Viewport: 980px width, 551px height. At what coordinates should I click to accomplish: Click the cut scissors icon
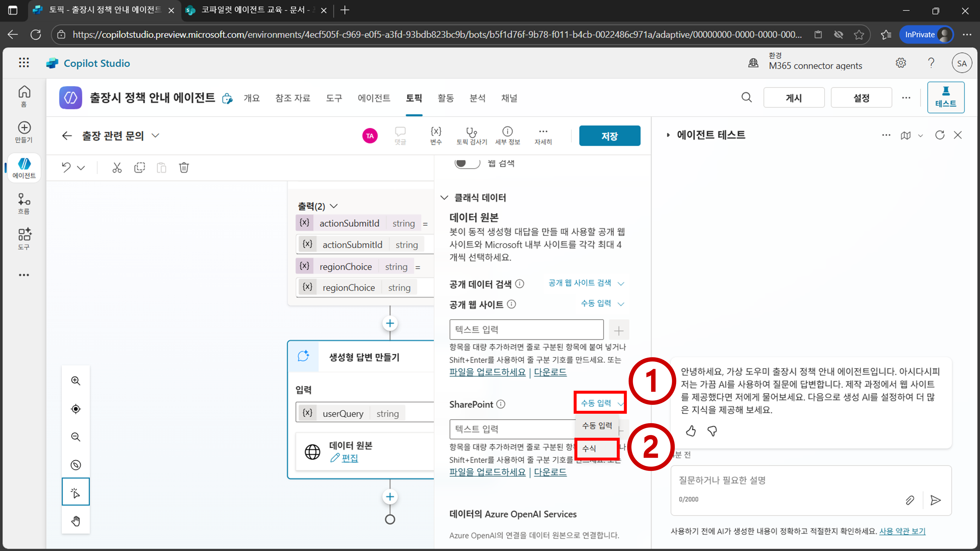pyautogui.click(x=117, y=167)
